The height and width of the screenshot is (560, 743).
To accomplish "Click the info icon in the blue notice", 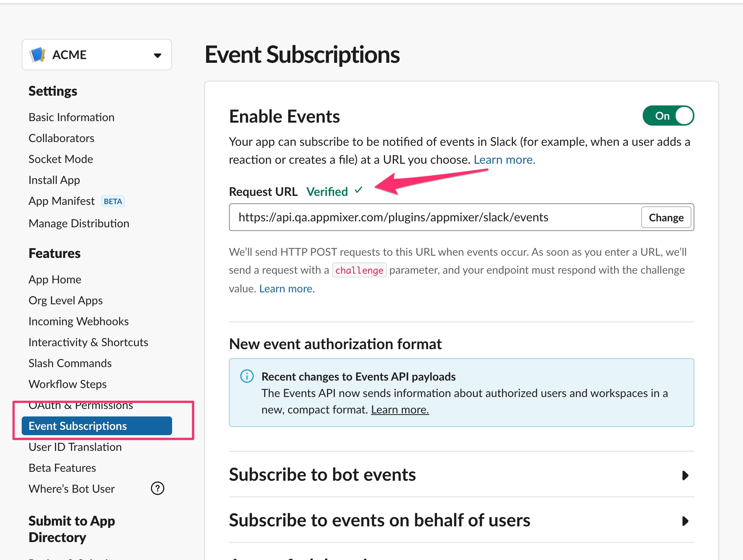I will click(247, 376).
